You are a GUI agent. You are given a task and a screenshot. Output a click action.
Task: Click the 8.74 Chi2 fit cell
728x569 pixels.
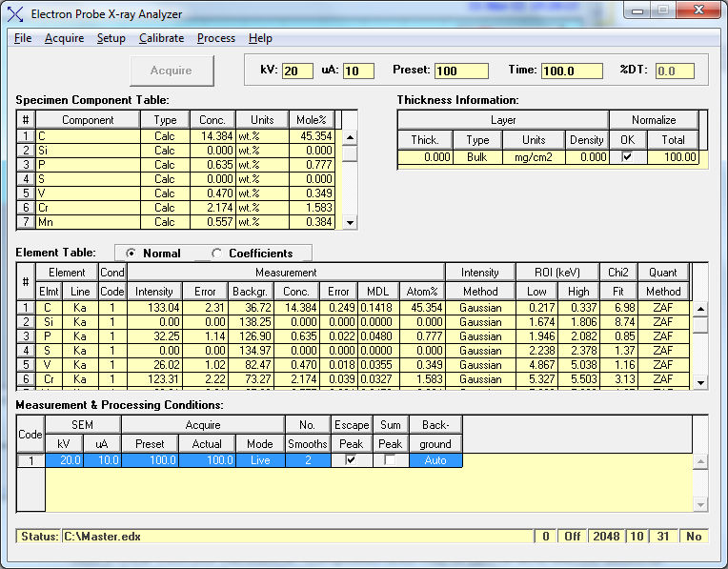coord(618,322)
